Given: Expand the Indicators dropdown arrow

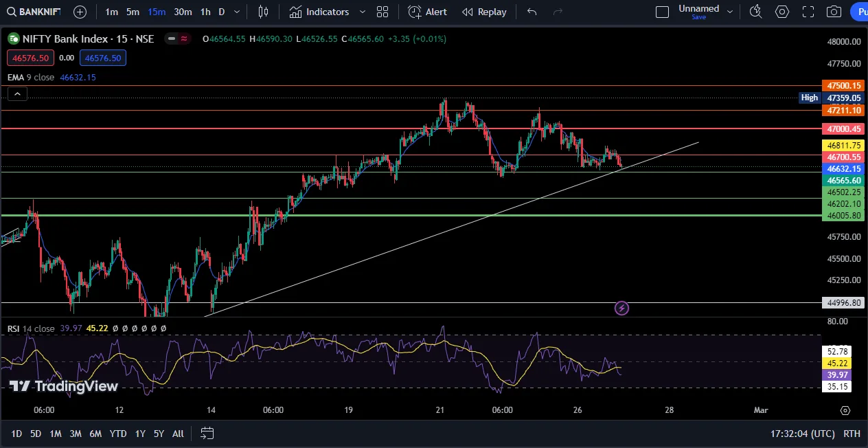Looking at the screenshot, I should pyautogui.click(x=362, y=12).
